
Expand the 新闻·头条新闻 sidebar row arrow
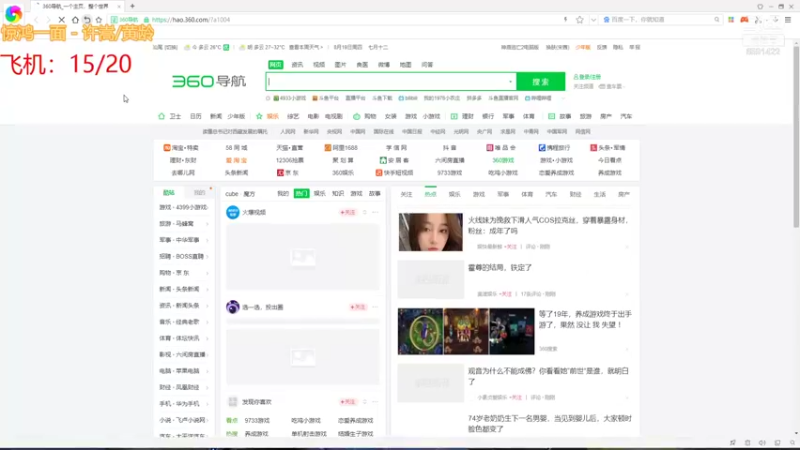tap(207, 289)
